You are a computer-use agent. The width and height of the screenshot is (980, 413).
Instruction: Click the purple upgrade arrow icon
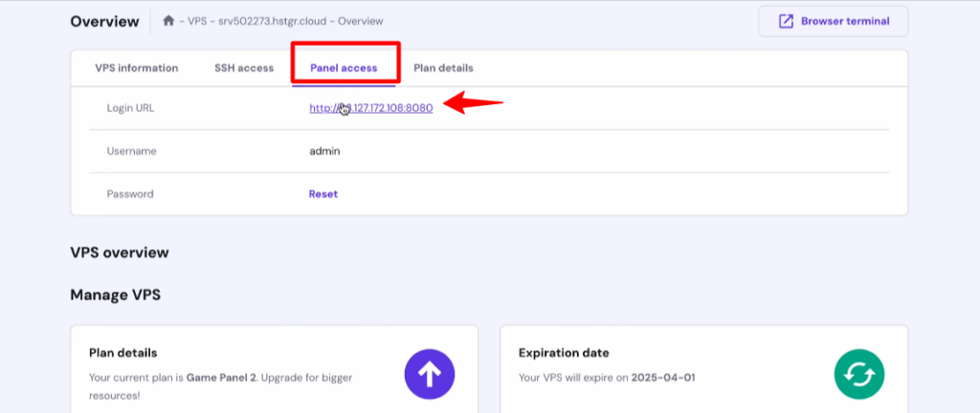tap(429, 373)
